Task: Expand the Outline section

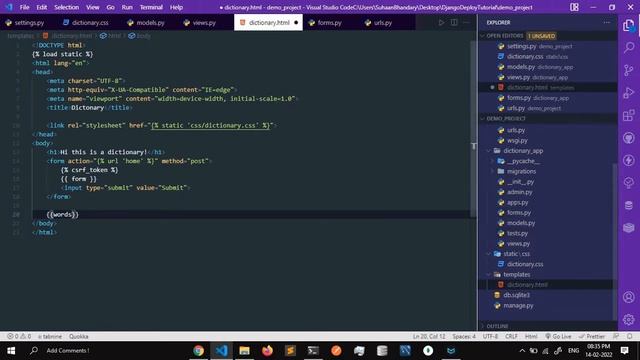Action: [482, 326]
